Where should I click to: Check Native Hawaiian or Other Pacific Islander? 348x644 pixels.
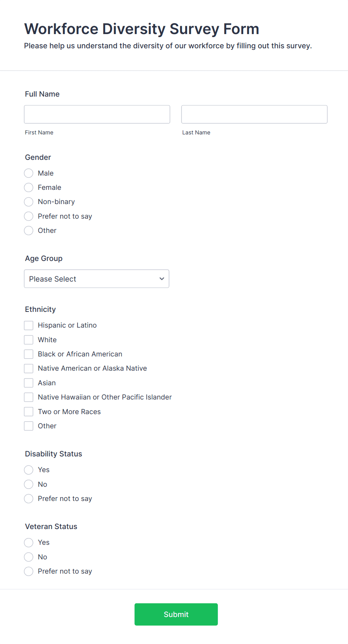click(28, 397)
